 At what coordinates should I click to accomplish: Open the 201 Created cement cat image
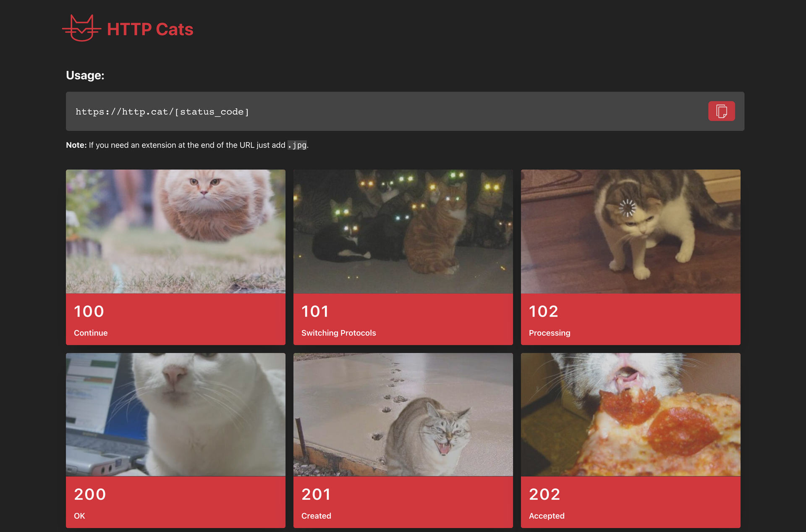coord(403,414)
